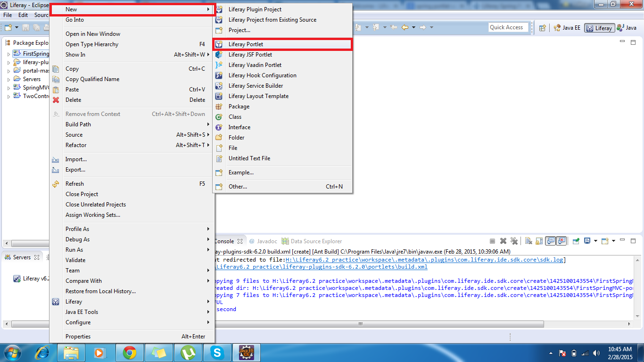Switch to the Javadoc tab

264,241
